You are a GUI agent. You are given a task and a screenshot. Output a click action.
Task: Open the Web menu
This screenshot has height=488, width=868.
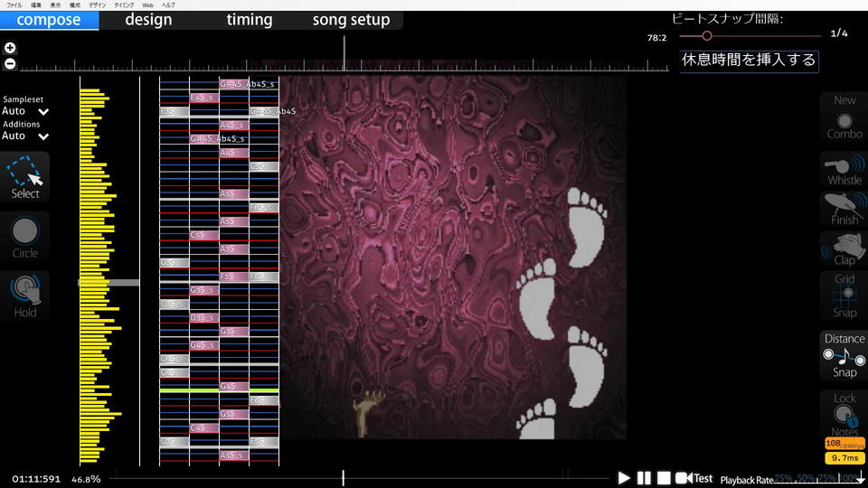point(147,5)
